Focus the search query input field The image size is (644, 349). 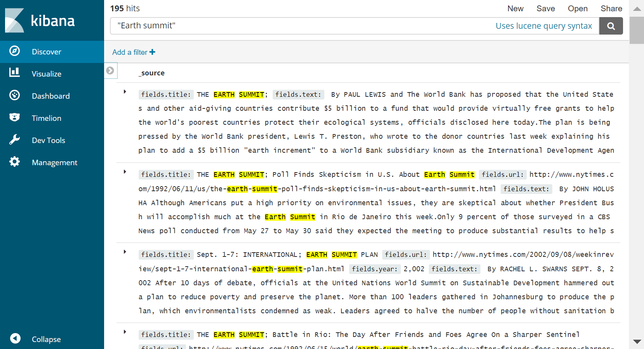click(x=355, y=26)
